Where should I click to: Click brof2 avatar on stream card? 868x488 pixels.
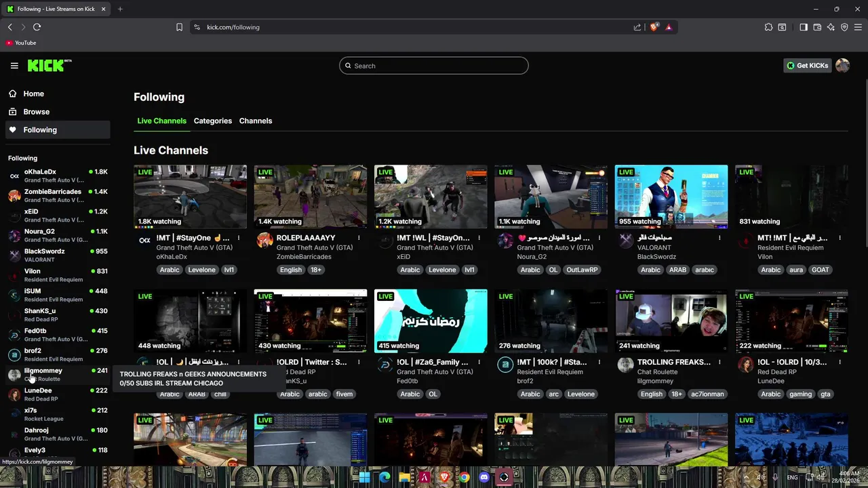(505, 365)
